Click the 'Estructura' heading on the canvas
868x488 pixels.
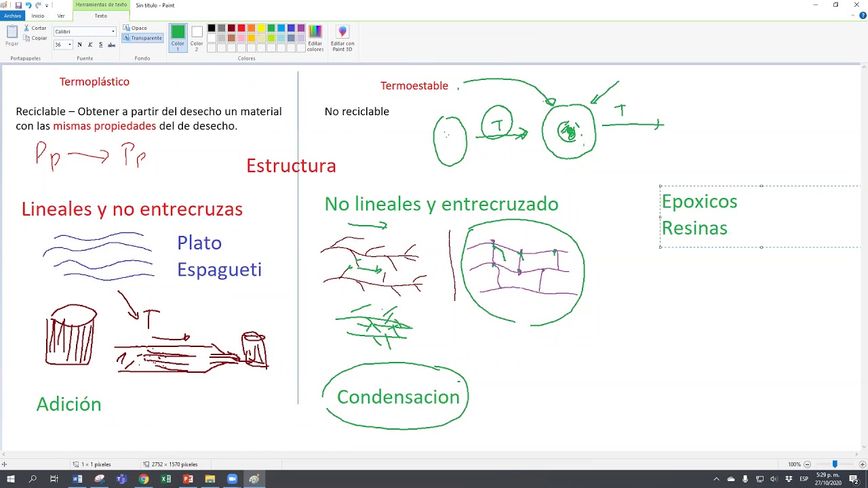291,165
